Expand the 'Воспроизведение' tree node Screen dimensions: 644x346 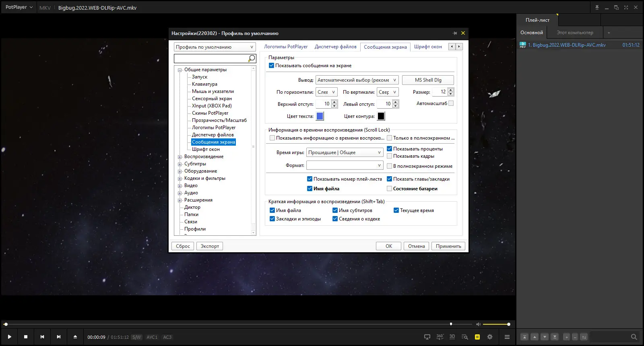180,157
